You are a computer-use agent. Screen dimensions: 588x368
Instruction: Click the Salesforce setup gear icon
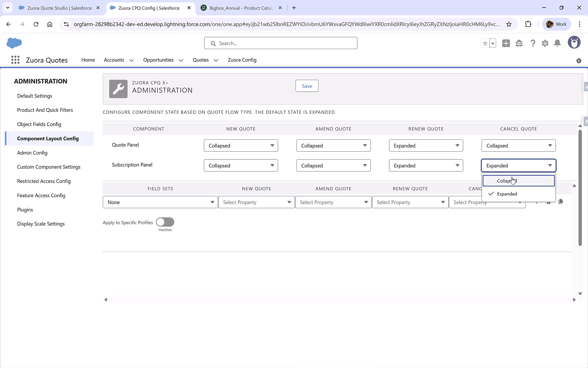tap(545, 43)
